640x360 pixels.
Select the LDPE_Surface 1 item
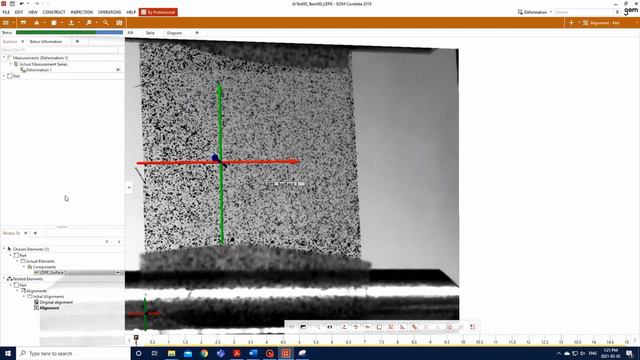pyautogui.click(x=52, y=272)
